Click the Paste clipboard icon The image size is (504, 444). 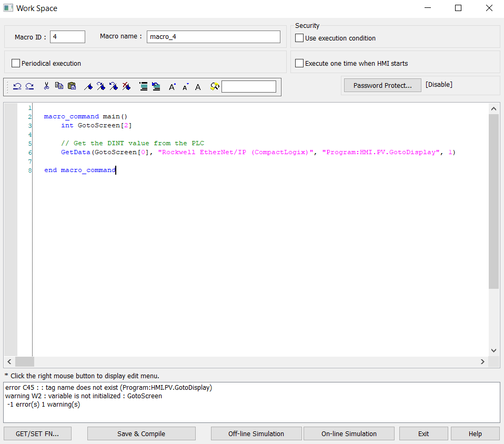click(x=72, y=86)
